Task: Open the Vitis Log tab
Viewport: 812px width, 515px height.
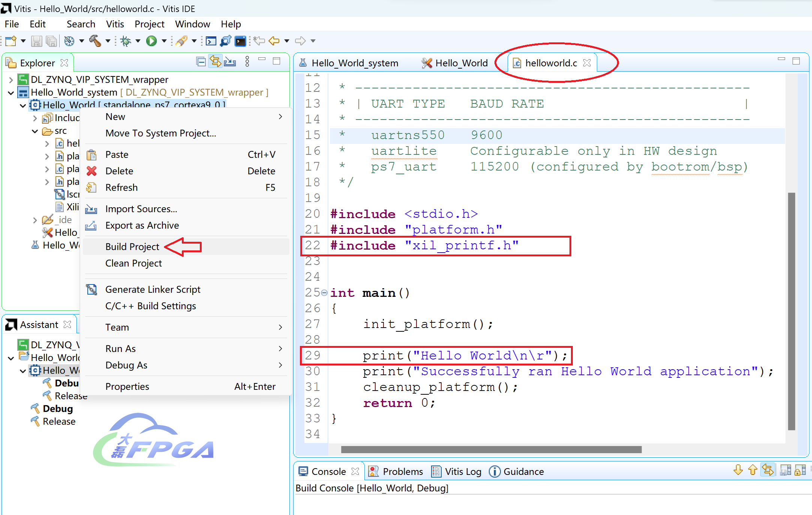Action: pos(456,472)
